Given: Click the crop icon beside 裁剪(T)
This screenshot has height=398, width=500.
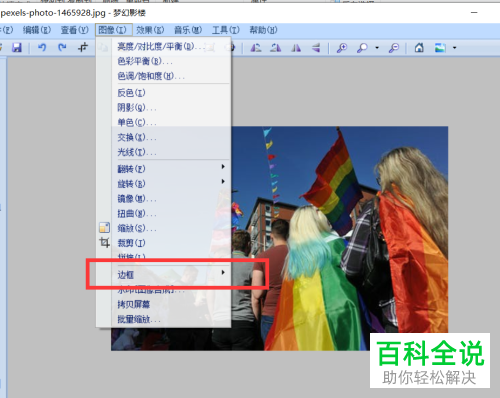Looking at the screenshot, I should coord(104,242).
